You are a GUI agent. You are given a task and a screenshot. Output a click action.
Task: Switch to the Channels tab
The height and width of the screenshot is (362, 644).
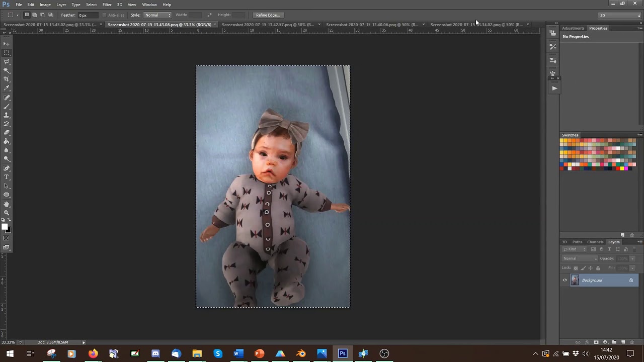tap(595, 242)
